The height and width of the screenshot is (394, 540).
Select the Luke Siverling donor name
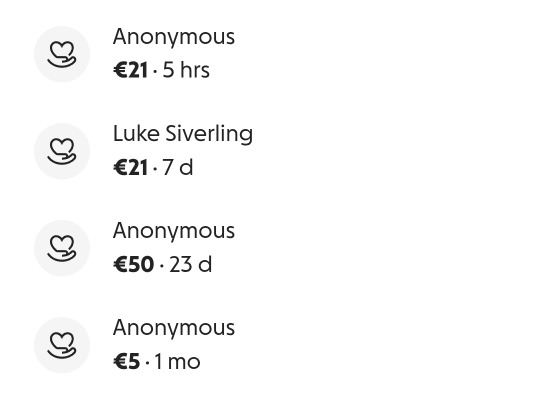coord(183,134)
